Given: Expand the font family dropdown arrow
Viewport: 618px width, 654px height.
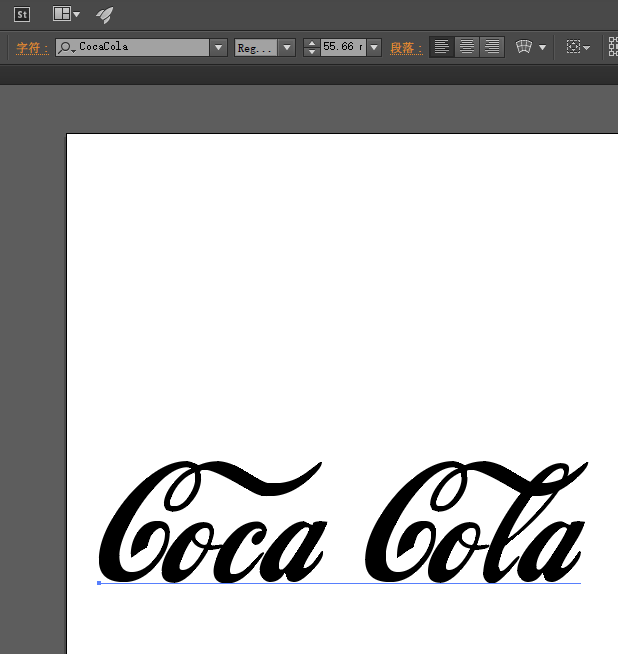Looking at the screenshot, I should pyautogui.click(x=218, y=47).
